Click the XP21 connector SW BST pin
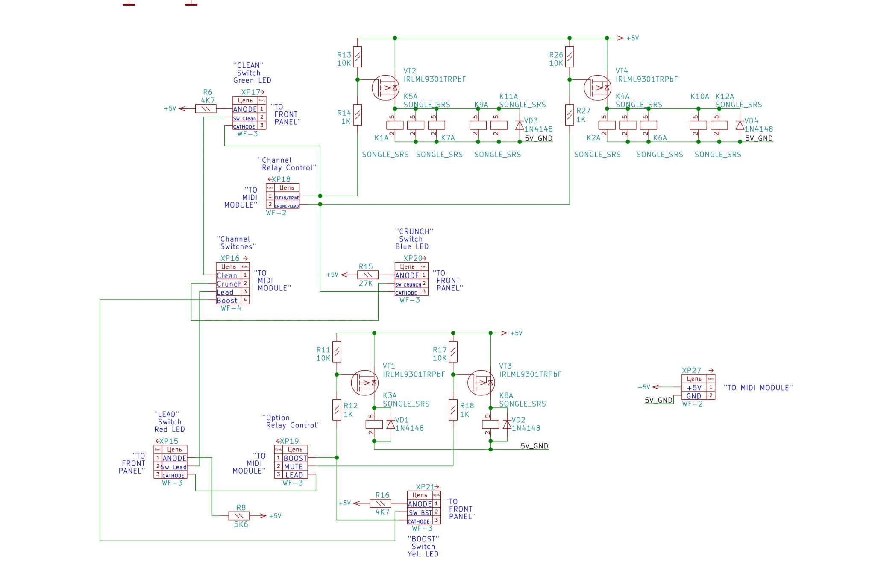 coord(421,512)
